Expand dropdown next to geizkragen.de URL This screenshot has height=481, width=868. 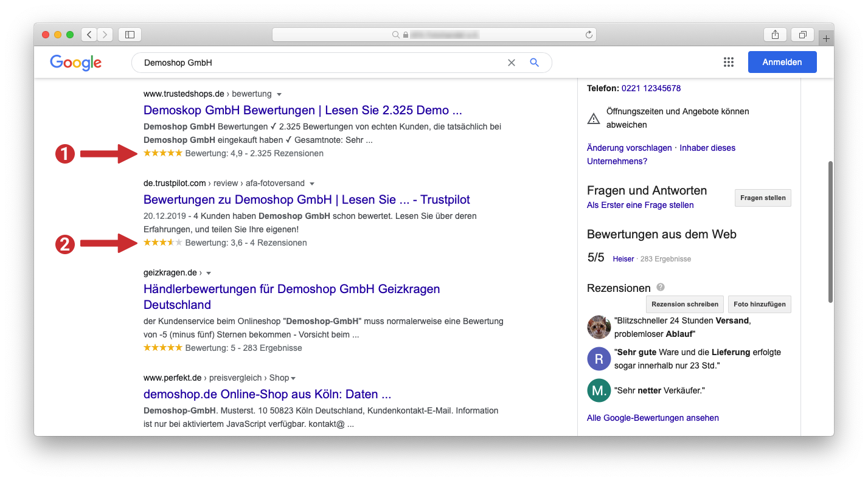(209, 273)
